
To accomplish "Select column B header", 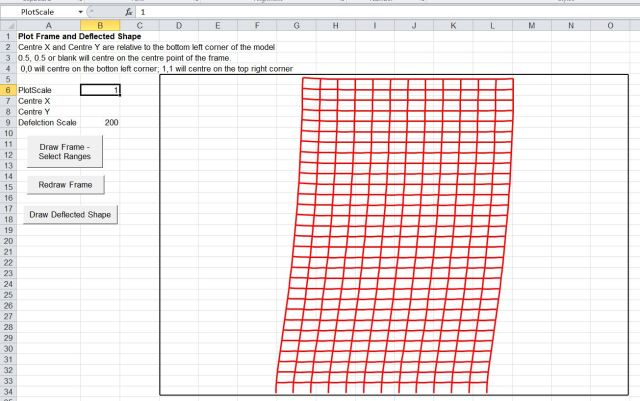I will point(100,25).
